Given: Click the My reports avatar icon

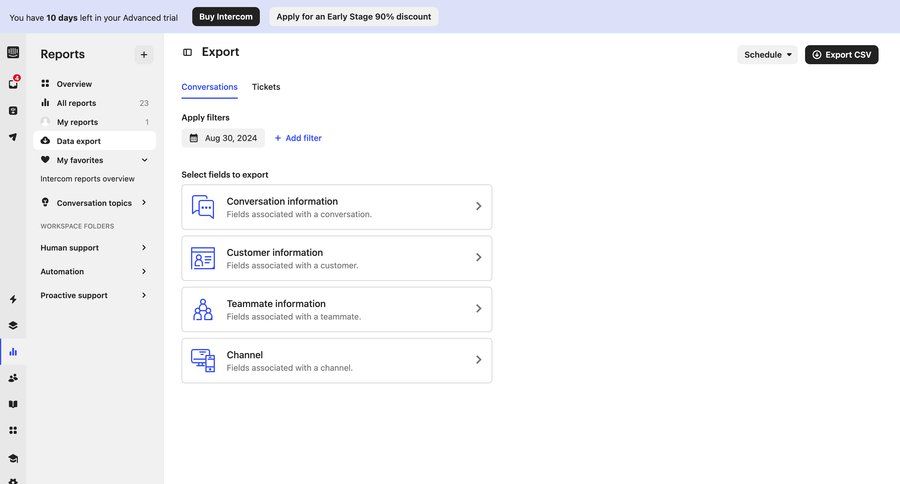Looking at the screenshot, I should (x=45, y=122).
